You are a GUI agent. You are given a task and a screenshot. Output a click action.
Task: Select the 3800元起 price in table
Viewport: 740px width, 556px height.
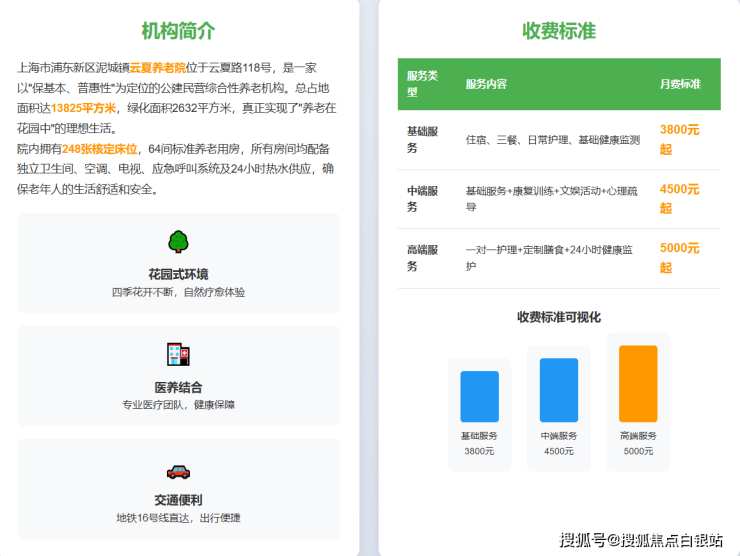pyautogui.click(x=679, y=139)
